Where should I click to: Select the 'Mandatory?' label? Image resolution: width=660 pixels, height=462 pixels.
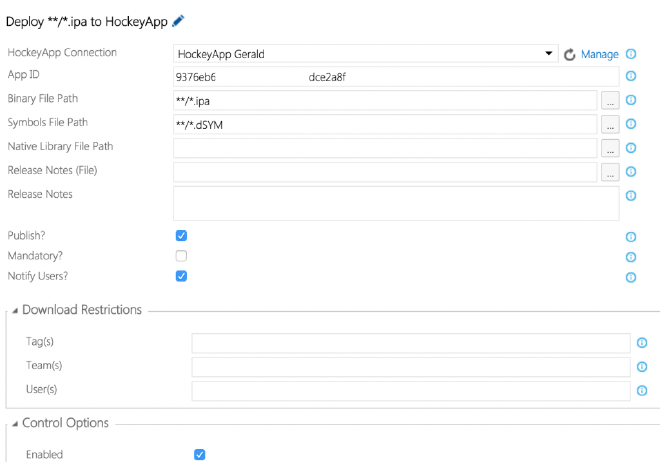coord(35,256)
